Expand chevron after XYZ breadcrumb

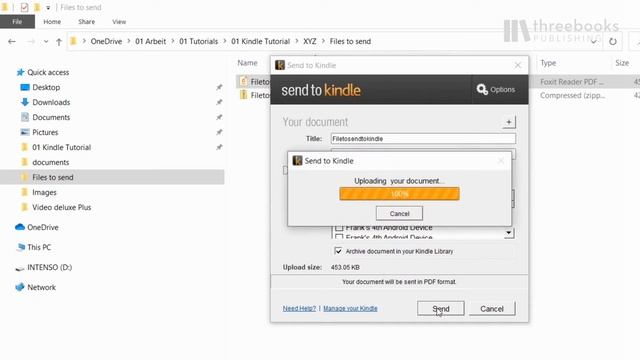click(x=323, y=41)
